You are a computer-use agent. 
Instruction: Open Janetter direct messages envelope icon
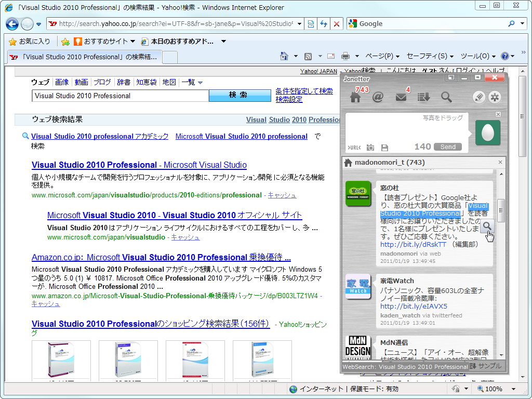coord(401,97)
